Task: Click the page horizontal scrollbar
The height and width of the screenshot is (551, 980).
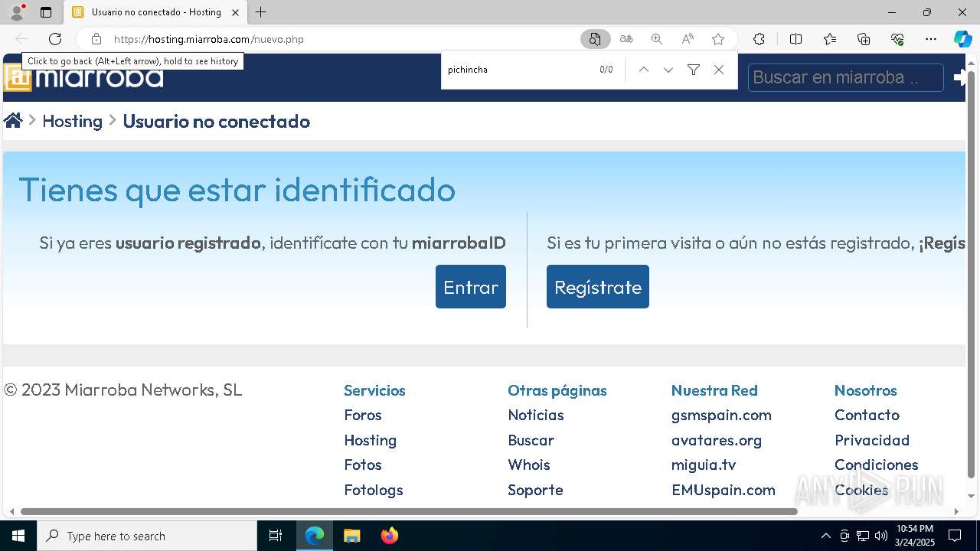Action: pyautogui.click(x=409, y=511)
